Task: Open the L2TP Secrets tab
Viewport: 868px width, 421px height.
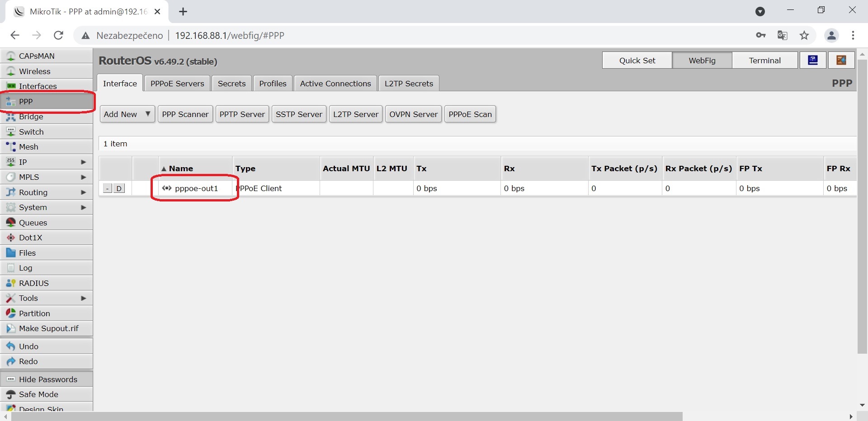Action: [409, 84]
